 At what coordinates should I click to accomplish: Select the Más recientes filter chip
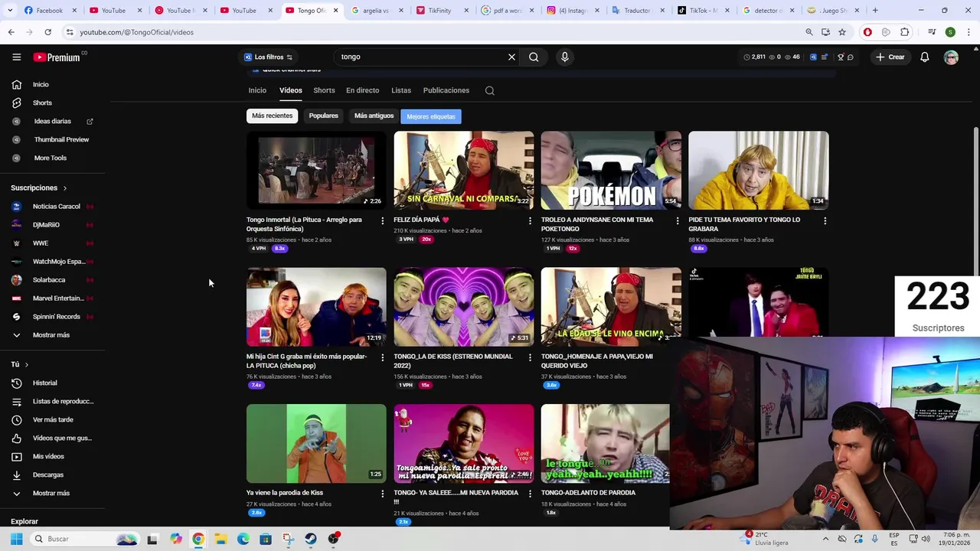(272, 116)
